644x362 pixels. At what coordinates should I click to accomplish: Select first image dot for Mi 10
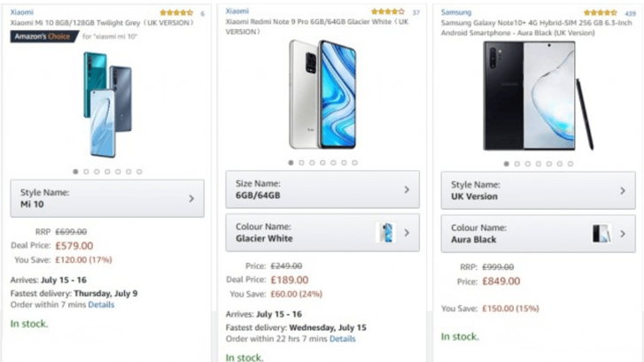[75, 172]
